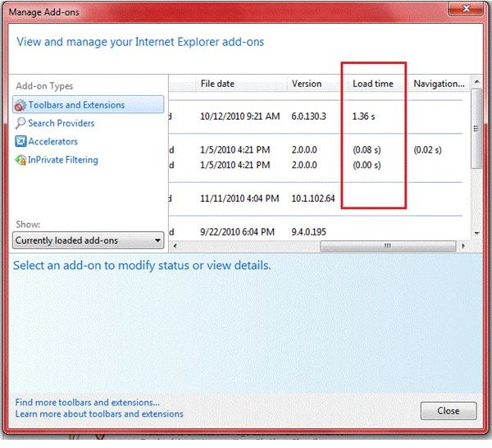The width and height of the screenshot is (492, 448).
Task: Click the Search Providers magnifier icon
Action: 20,123
